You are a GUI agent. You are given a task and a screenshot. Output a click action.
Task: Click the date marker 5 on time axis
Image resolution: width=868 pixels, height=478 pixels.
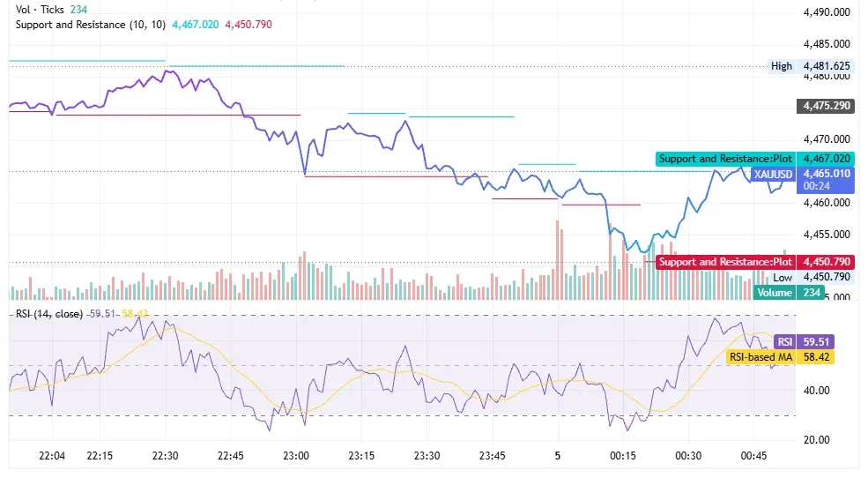[x=558, y=456]
